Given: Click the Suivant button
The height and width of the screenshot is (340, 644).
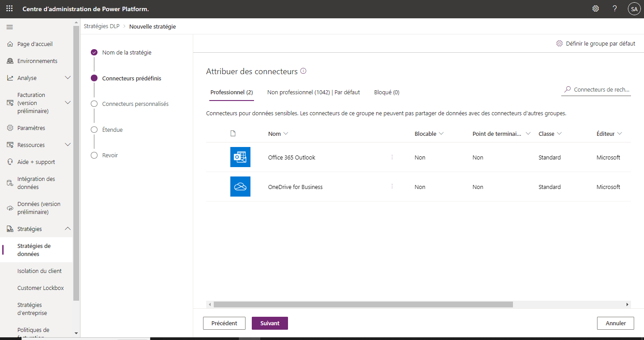Looking at the screenshot, I should [x=270, y=323].
